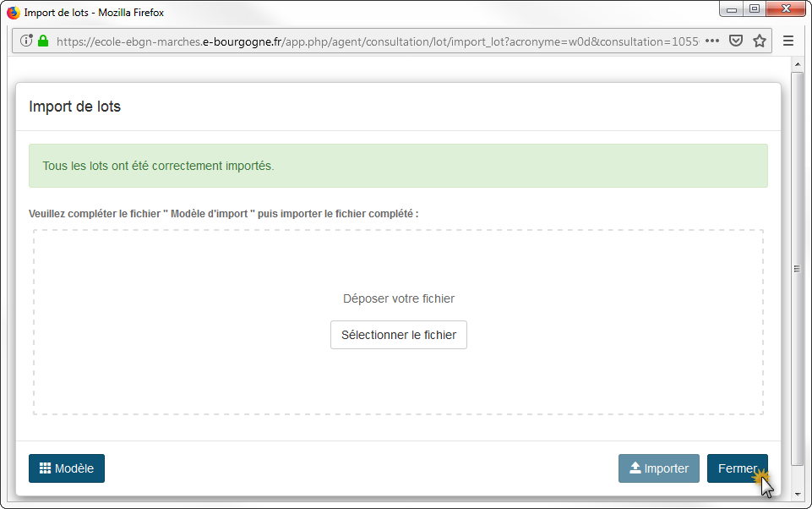Close the dialog with the Fermer button

(x=737, y=468)
